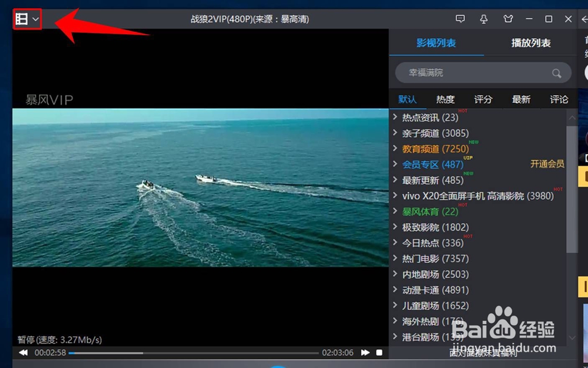Switch to the 播放列表 tab

[530, 43]
